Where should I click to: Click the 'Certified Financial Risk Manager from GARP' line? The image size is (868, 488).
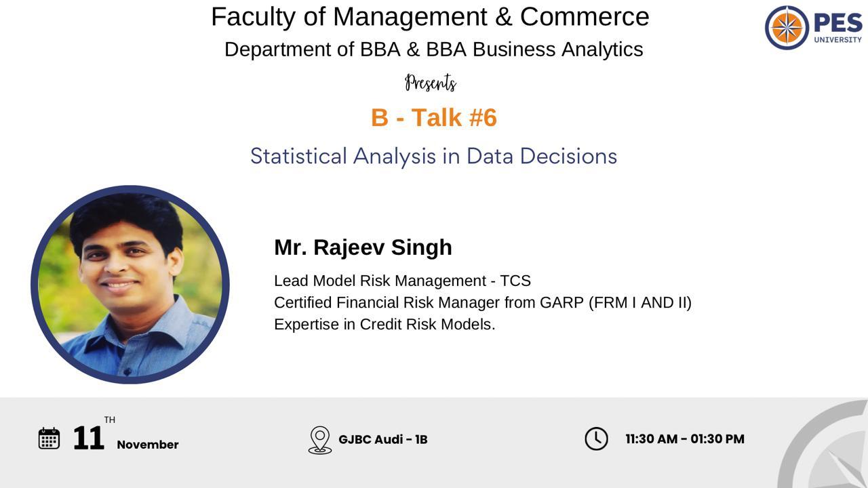[x=483, y=302]
